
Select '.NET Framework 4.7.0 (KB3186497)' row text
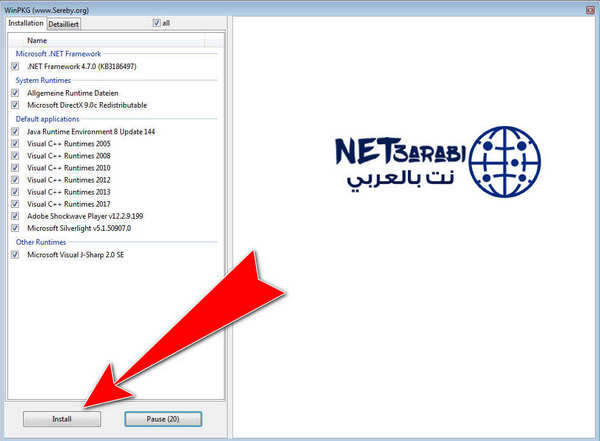click(x=82, y=67)
